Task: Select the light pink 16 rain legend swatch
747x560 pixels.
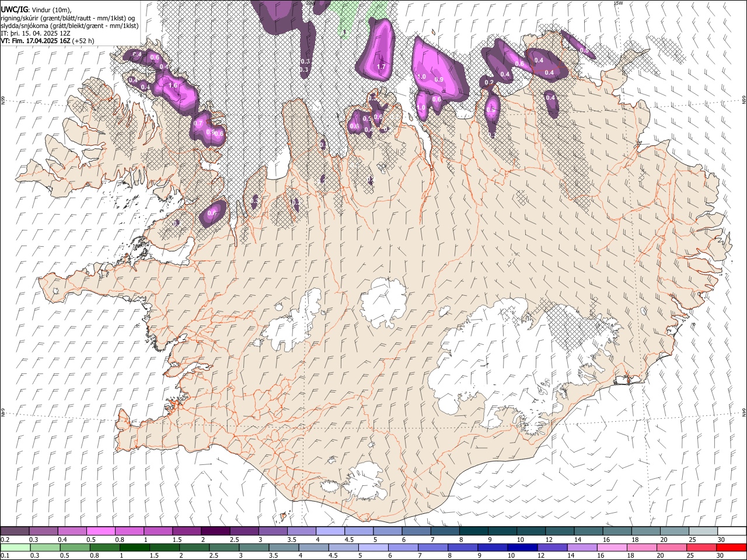Action: point(612,548)
